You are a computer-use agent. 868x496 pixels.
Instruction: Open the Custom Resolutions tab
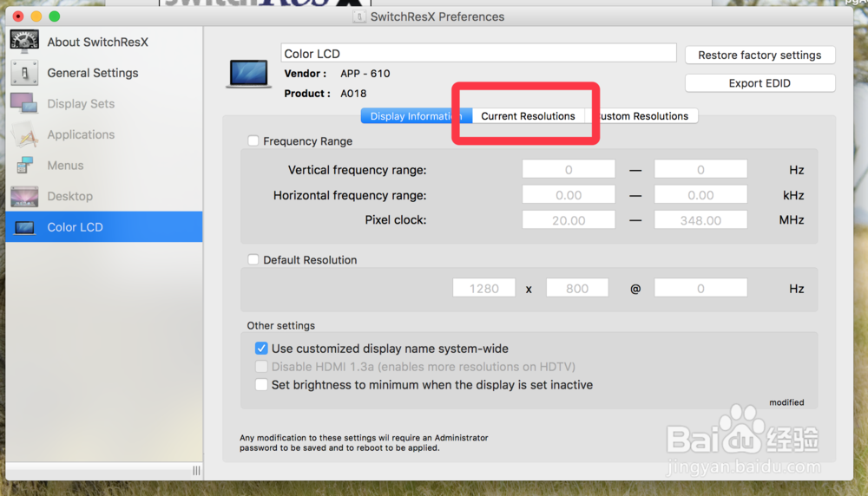tap(641, 116)
